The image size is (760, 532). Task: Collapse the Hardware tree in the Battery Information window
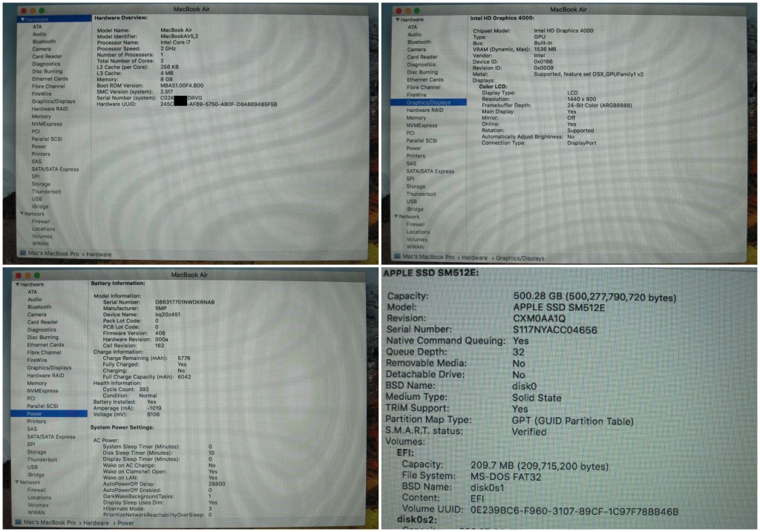click(x=18, y=284)
